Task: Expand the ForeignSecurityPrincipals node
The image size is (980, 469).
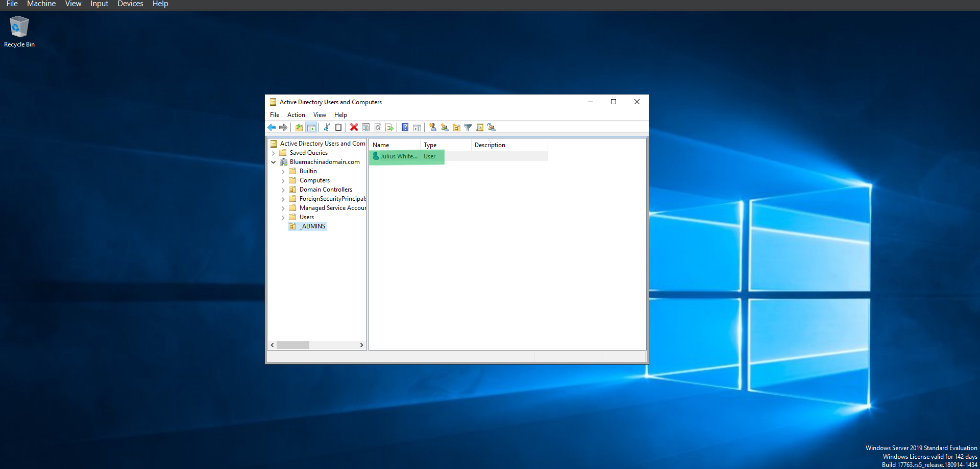Action: click(283, 199)
